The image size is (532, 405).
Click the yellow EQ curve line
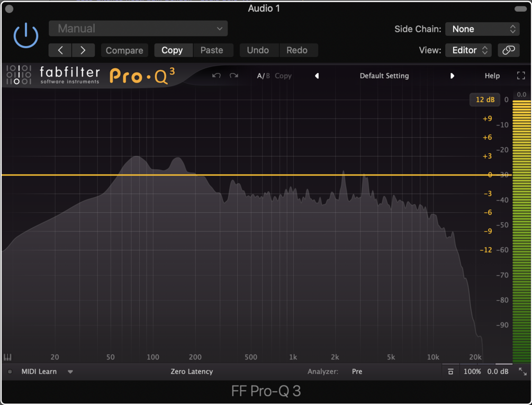click(257, 175)
